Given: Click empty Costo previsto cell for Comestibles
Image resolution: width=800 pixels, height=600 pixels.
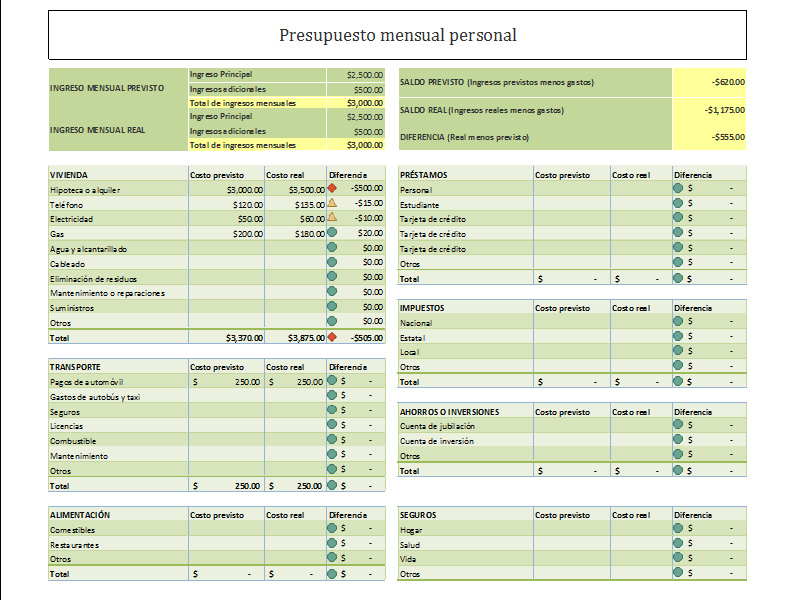Looking at the screenshot, I should [x=227, y=530].
